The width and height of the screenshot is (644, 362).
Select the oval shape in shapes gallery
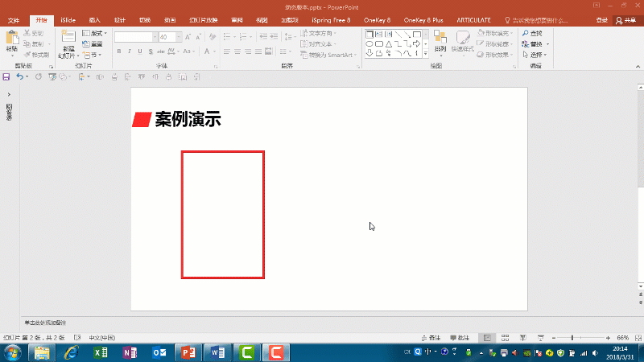(369, 44)
